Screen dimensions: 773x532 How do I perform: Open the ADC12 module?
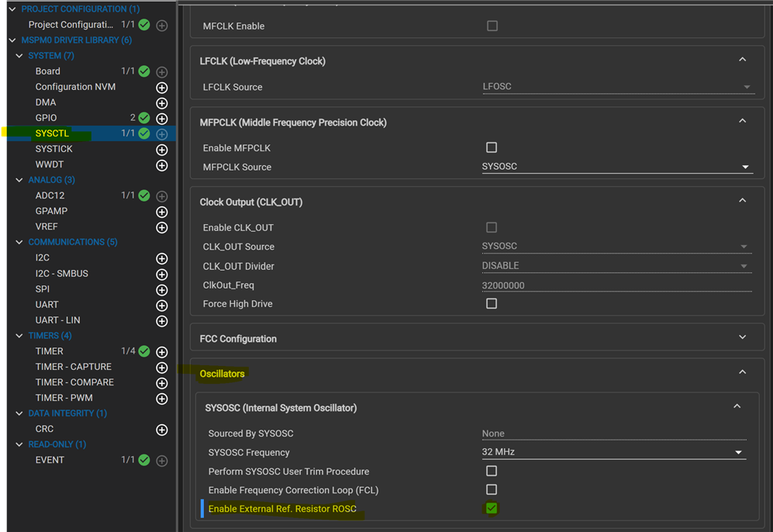pyautogui.click(x=50, y=195)
